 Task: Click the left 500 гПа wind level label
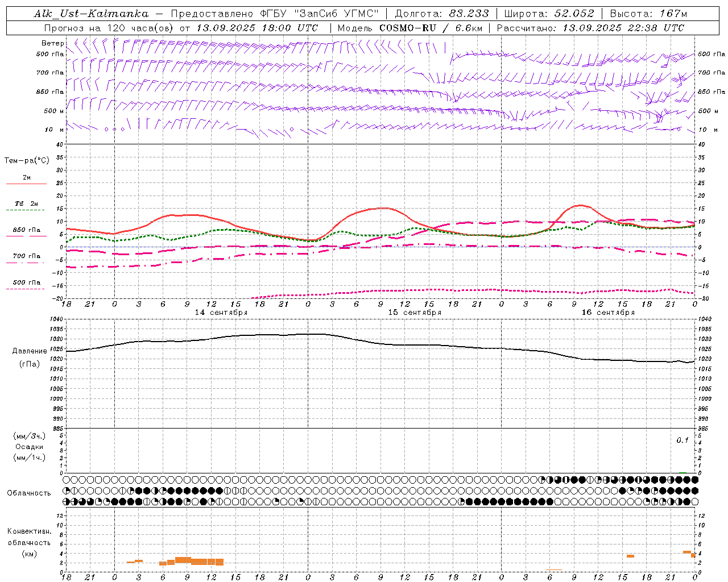coord(50,54)
